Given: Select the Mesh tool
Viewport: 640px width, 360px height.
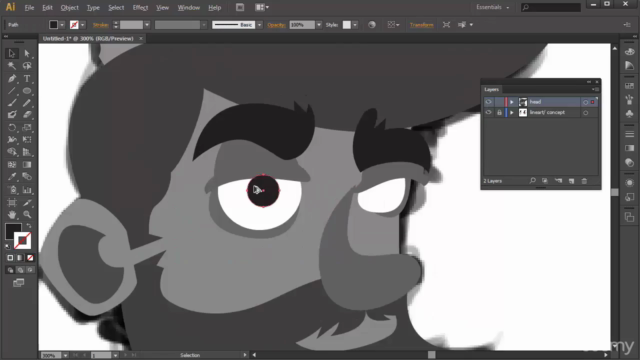Looking at the screenshot, I should (x=11, y=164).
